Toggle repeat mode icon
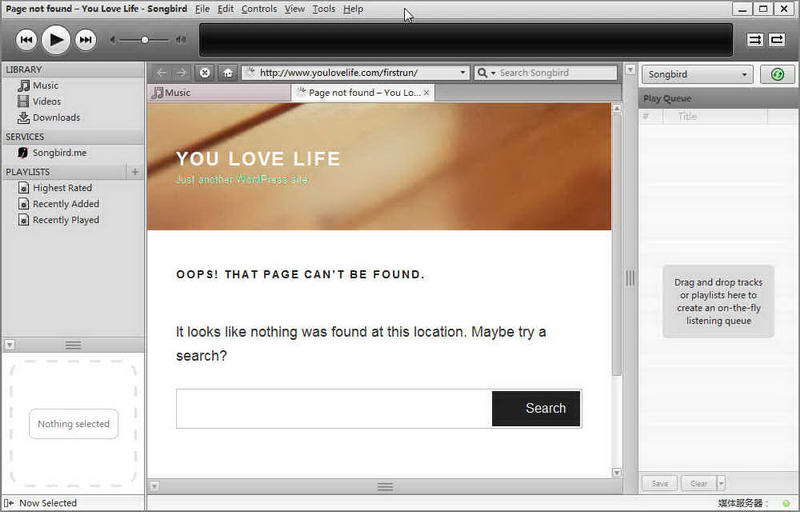This screenshot has width=800, height=512. pos(777,40)
